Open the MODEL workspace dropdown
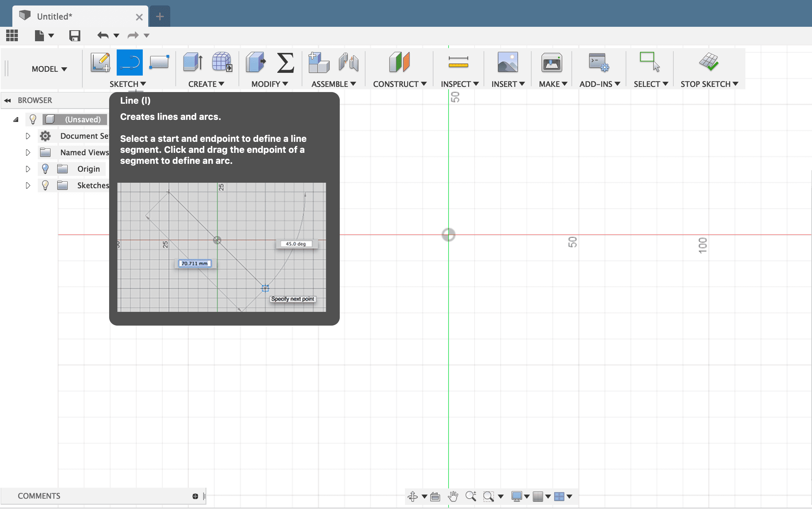This screenshot has height=509, width=812. tap(49, 69)
